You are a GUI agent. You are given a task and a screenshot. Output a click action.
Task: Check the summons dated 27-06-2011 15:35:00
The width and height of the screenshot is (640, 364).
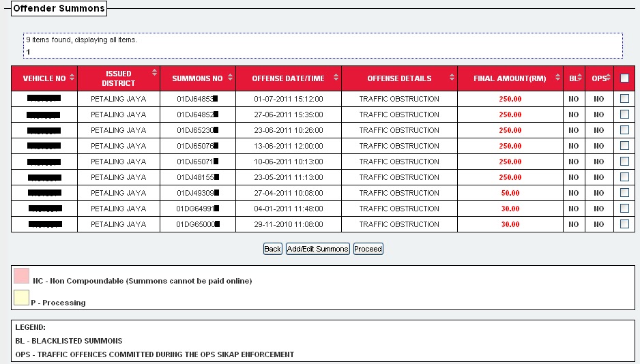pos(624,114)
